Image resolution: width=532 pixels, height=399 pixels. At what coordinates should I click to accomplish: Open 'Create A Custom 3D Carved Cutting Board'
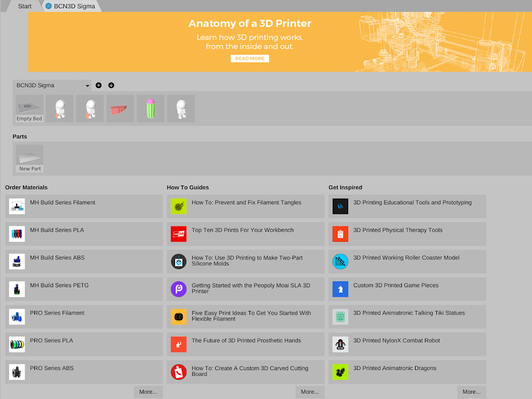pyautogui.click(x=250, y=371)
